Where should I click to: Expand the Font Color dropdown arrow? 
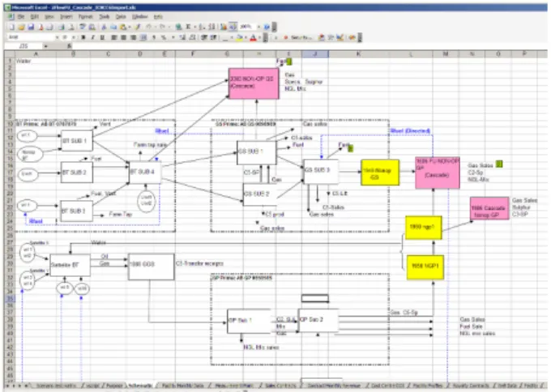pyautogui.click(x=259, y=37)
